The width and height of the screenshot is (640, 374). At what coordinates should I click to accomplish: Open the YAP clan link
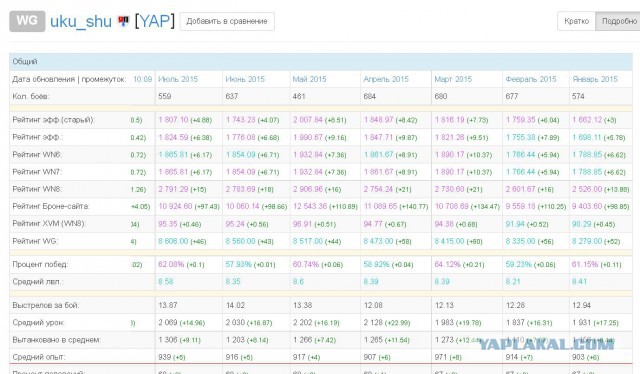pyautogui.click(x=155, y=21)
